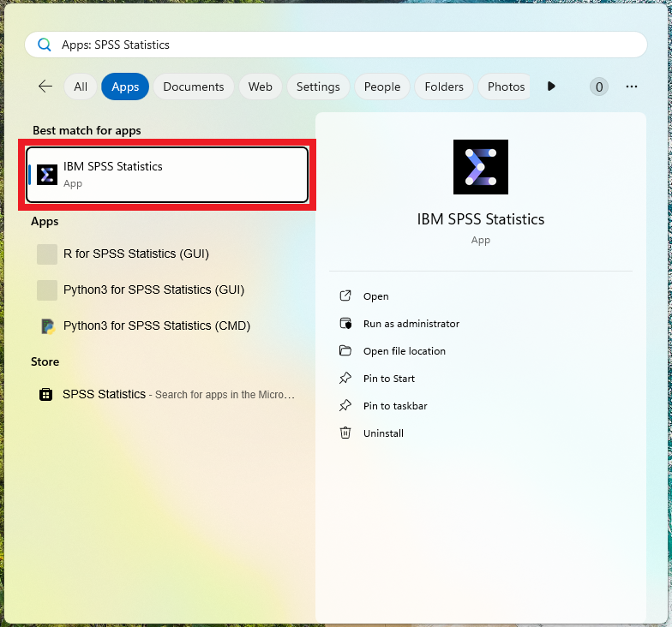Viewport: 672px width, 627px height.
Task: Click the Python icon beside the CMD entry
Action: 48,326
